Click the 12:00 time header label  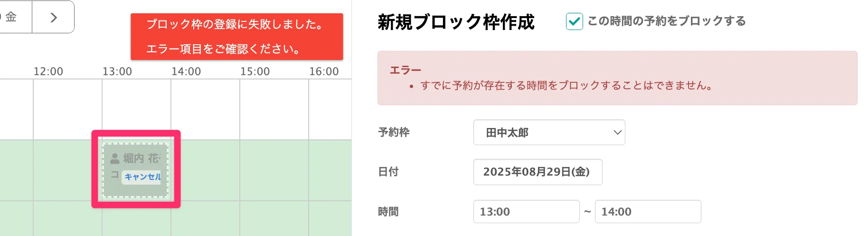coord(48,71)
